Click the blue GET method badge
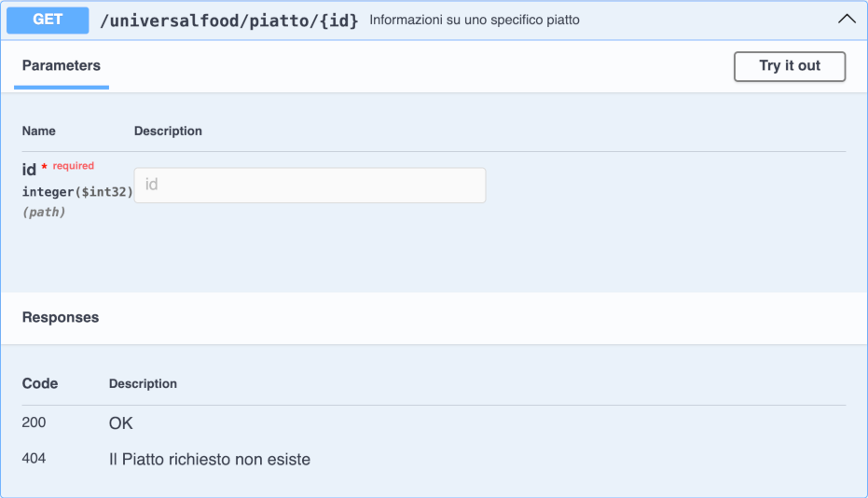 click(x=48, y=20)
